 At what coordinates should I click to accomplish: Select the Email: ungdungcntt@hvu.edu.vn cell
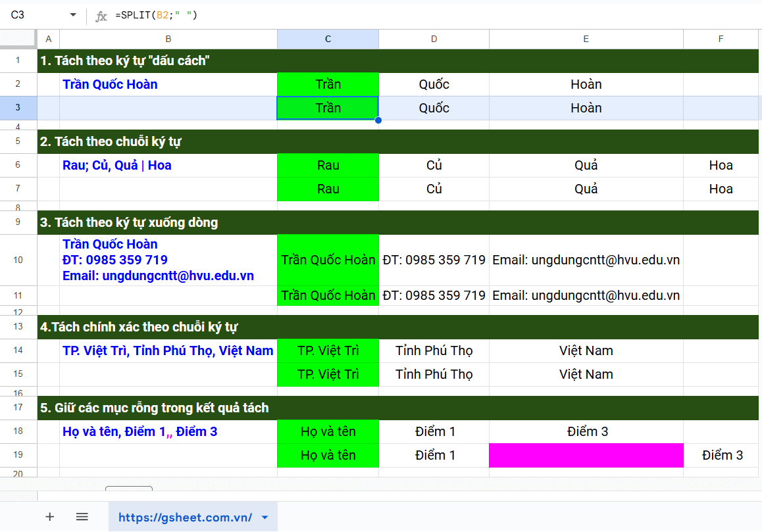[586, 259]
